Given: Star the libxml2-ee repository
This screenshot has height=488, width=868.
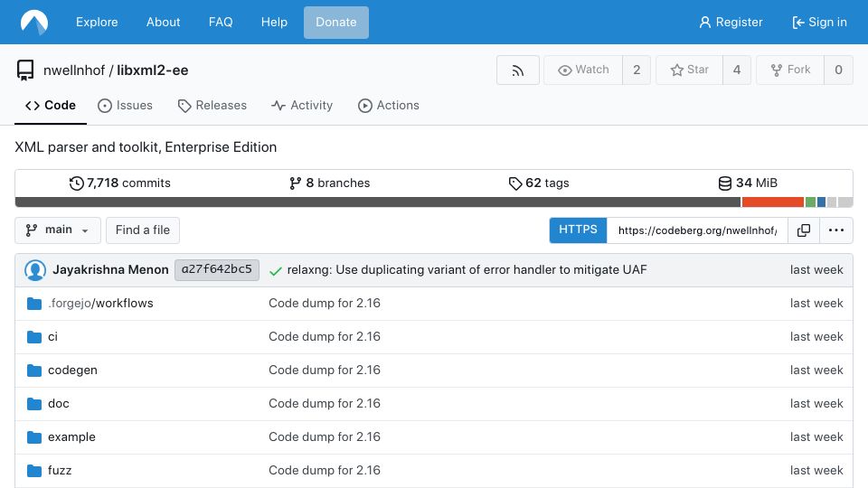Looking at the screenshot, I should tap(689, 70).
